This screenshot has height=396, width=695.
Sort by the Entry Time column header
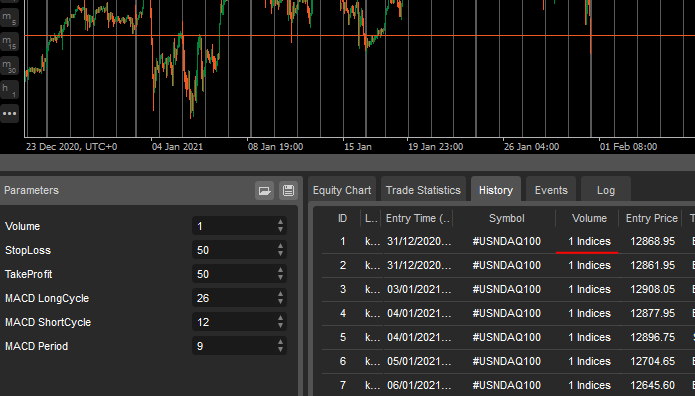point(418,218)
